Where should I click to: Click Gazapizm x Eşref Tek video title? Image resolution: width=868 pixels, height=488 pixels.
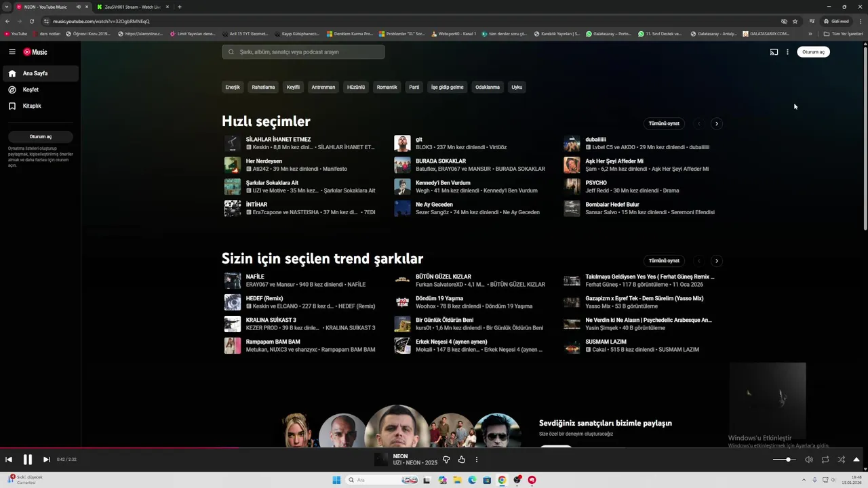[x=644, y=298]
